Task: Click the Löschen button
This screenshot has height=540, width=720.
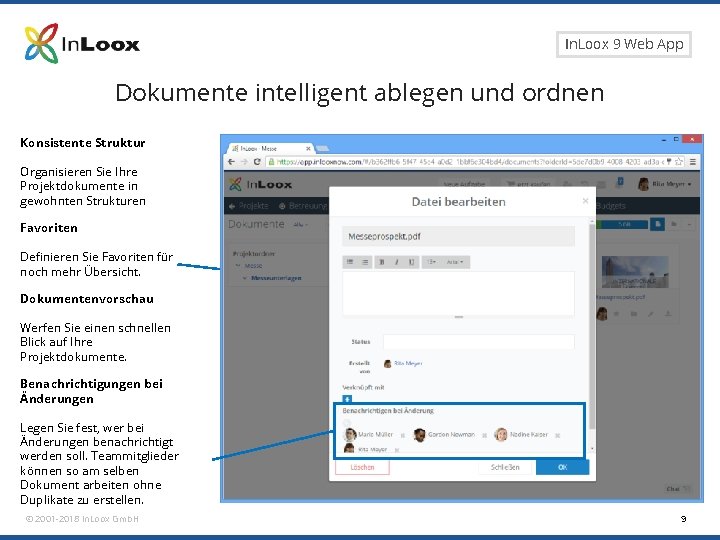Action: pos(362,467)
